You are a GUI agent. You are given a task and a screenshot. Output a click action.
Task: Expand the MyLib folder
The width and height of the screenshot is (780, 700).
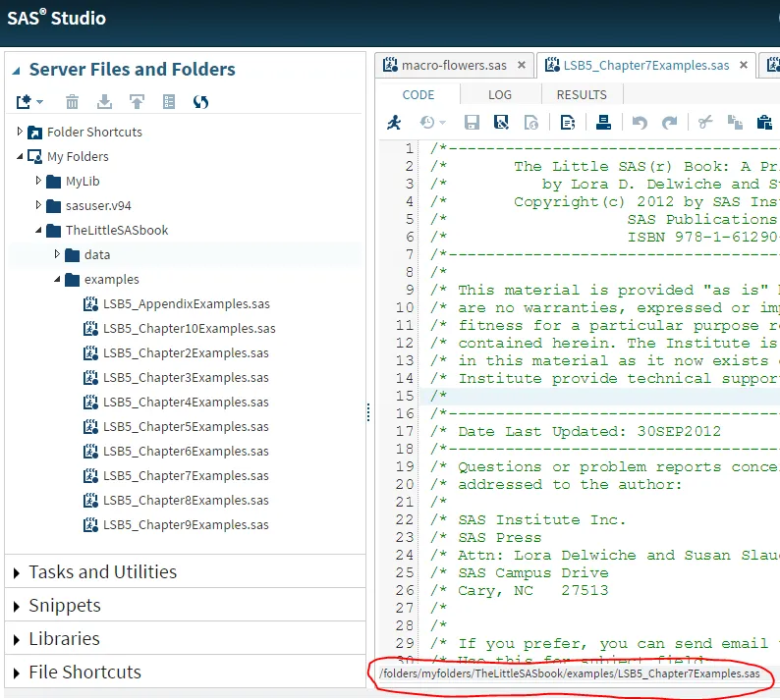[38, 181]
